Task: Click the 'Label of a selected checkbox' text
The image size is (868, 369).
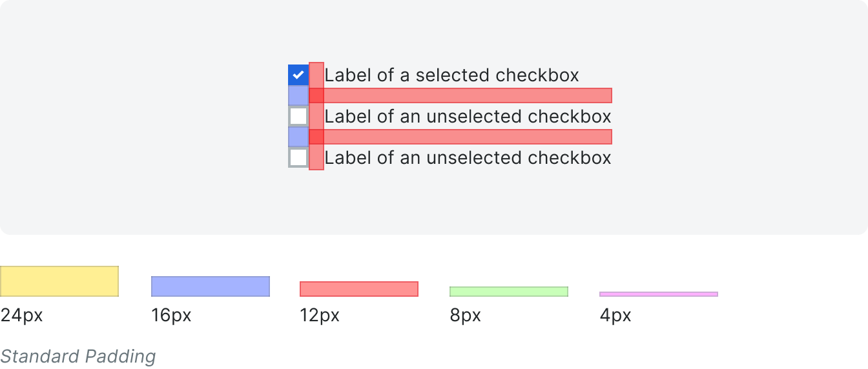Action: click(451, 75)
